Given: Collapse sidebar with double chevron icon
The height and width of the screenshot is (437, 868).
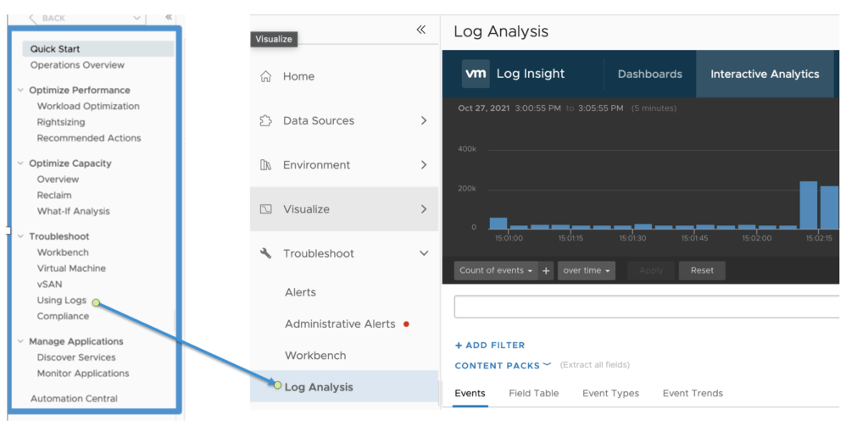Looking at the screenshot, I should coord(421,30).
